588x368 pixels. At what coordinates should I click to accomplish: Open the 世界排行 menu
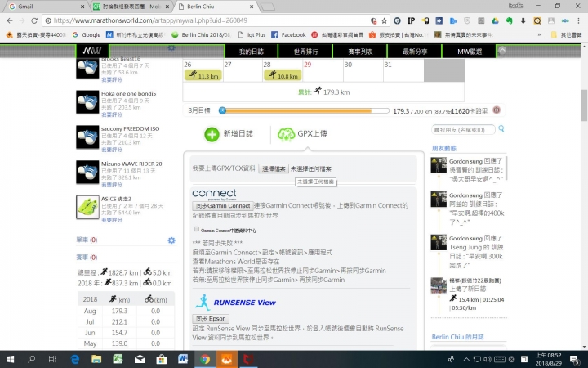pyautogui.click(x=305, y=52)
